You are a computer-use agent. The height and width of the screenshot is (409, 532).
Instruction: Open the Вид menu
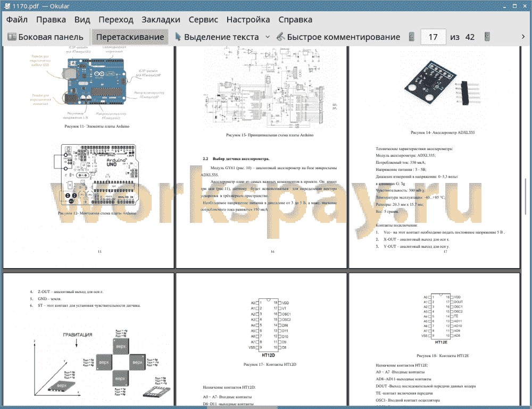click(x=82, y=20)
